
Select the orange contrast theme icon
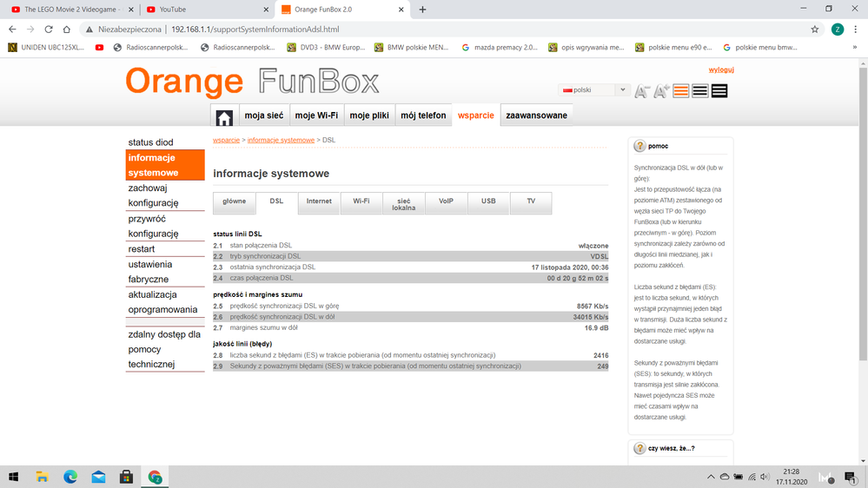680,91
